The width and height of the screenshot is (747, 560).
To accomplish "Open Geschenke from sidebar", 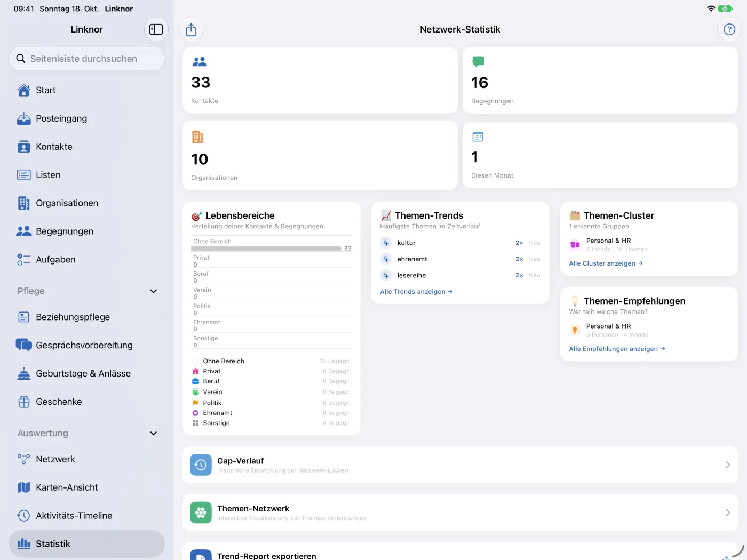I will point(87,402).
